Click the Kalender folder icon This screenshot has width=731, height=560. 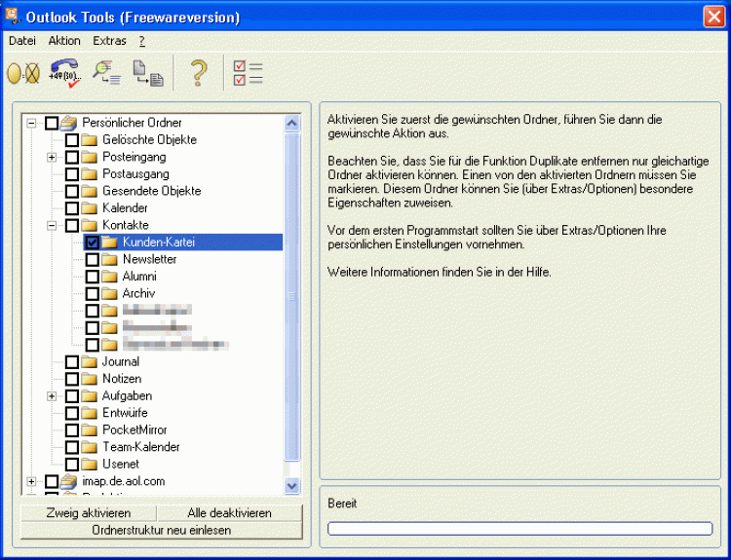89,208
